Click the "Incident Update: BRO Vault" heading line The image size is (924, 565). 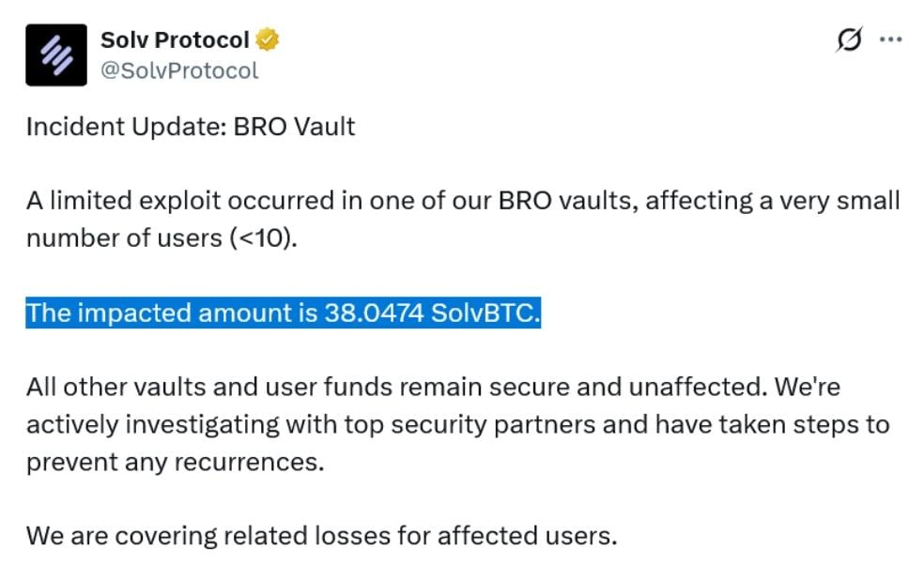pyautogui.click(x=191, y=127)
